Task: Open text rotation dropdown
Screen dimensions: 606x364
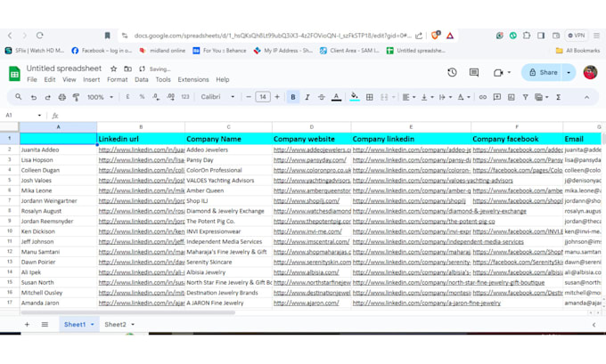Action: [463, 97]
